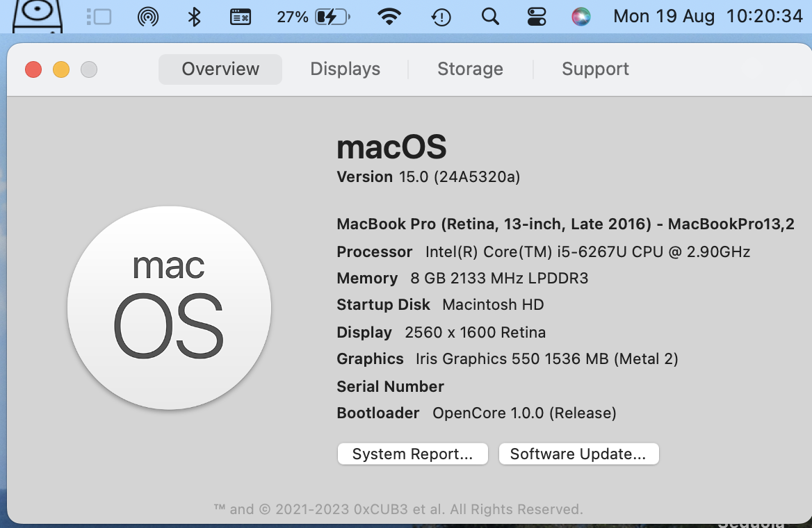812x528 pixels.
Task: Click the Stage Manager menu bar icon
Action: (x=99, y=17)
